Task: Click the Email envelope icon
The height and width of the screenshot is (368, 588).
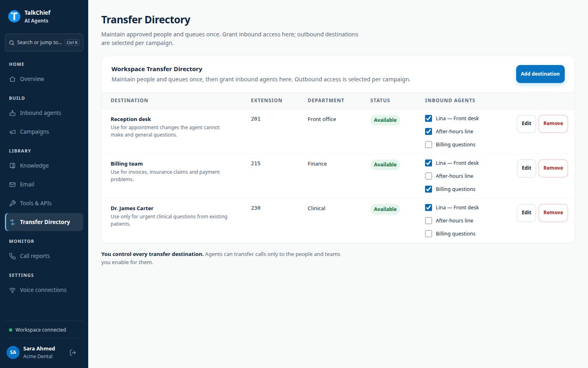Action: tap(13, 184)
